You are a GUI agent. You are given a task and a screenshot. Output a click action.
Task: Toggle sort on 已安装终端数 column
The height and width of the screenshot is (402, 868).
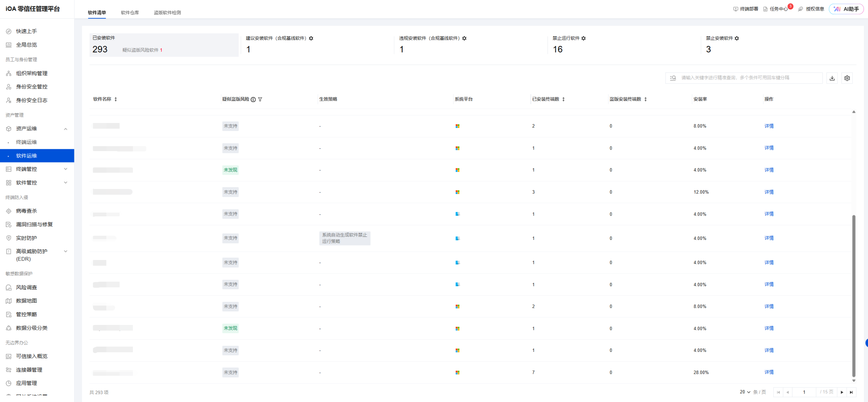pyautogui.click(x=563, y=99)
